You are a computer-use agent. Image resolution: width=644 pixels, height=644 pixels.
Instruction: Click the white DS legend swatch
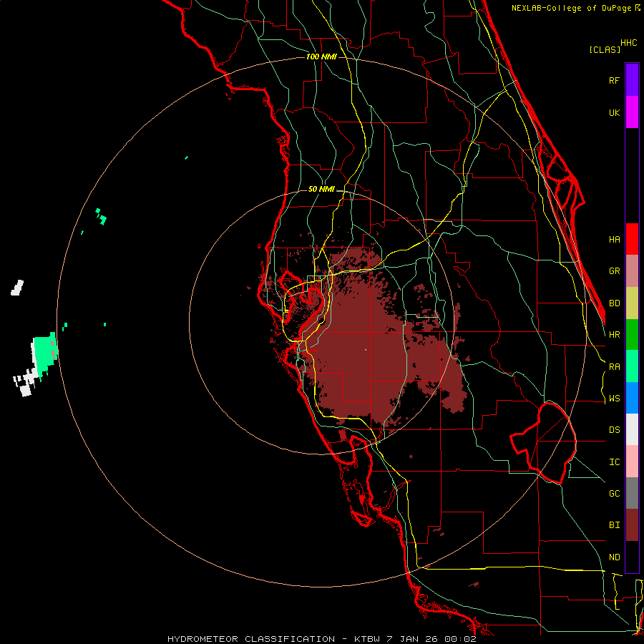632,429
